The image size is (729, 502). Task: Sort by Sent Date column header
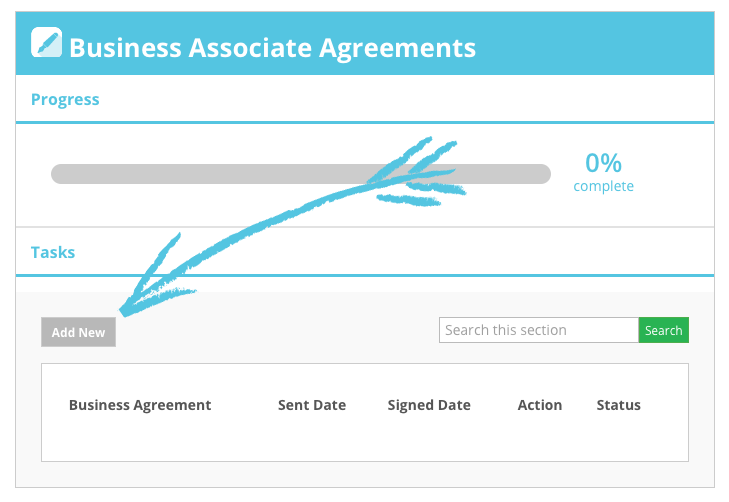311,405
